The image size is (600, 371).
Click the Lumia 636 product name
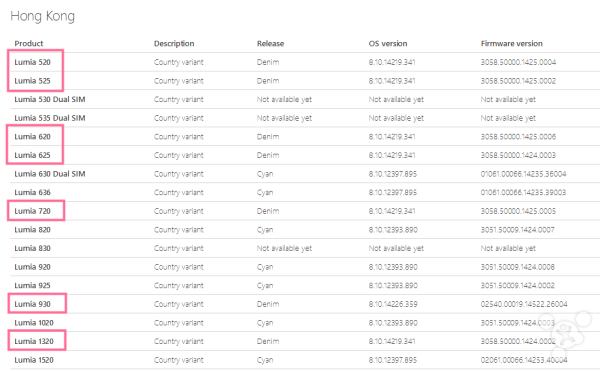click(x=33, y=192)
